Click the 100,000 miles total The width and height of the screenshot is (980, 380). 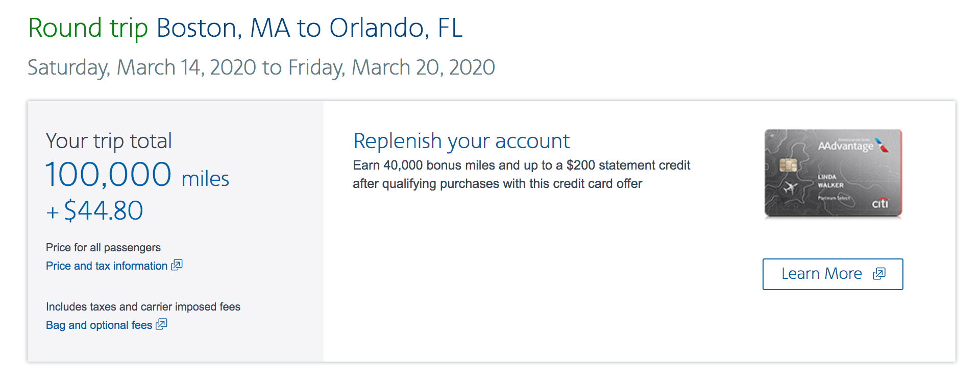pos(137,175)
